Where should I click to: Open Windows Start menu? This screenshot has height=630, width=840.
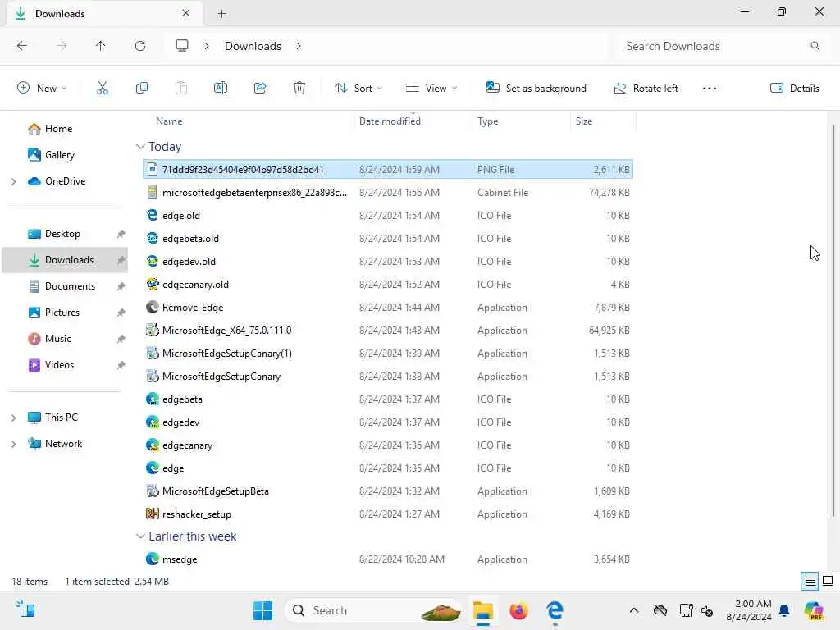[x=262, y=610]
